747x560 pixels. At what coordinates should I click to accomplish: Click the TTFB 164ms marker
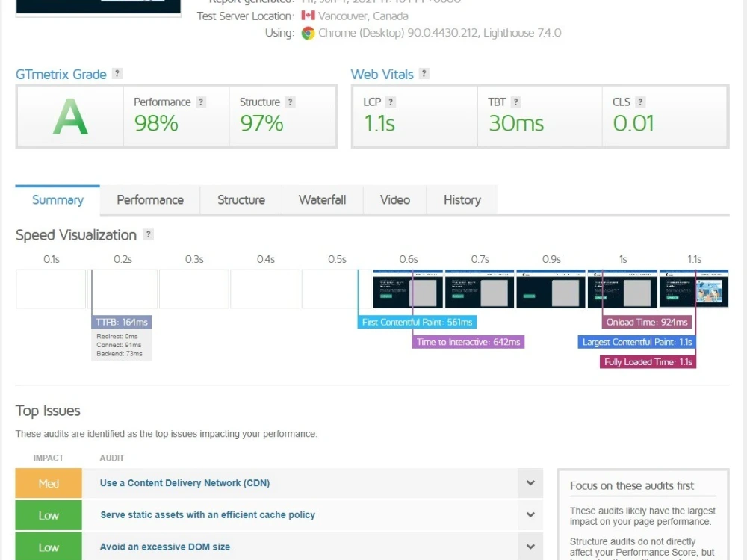122,322
